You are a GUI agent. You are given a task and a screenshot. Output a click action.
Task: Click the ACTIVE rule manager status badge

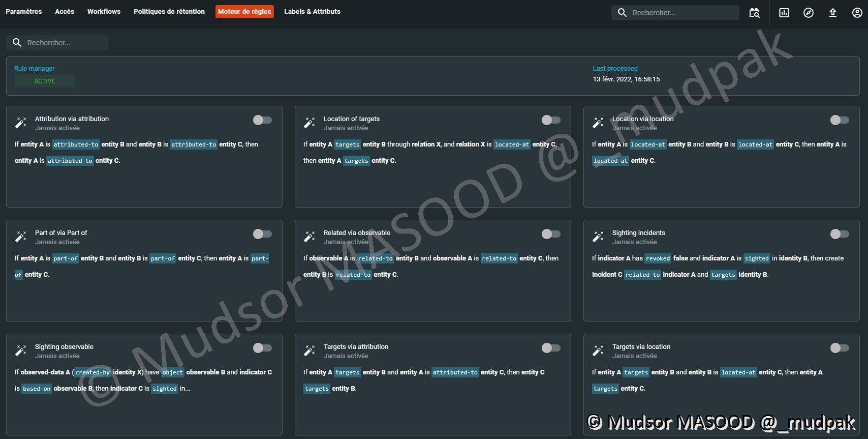[x=45, y=81]
